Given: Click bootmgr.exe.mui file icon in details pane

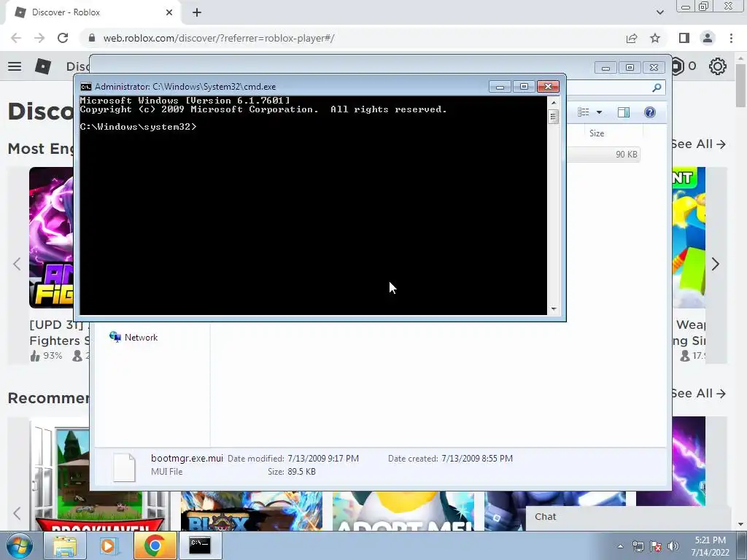Looking at the screenshot, I should [x=124, y=467].
